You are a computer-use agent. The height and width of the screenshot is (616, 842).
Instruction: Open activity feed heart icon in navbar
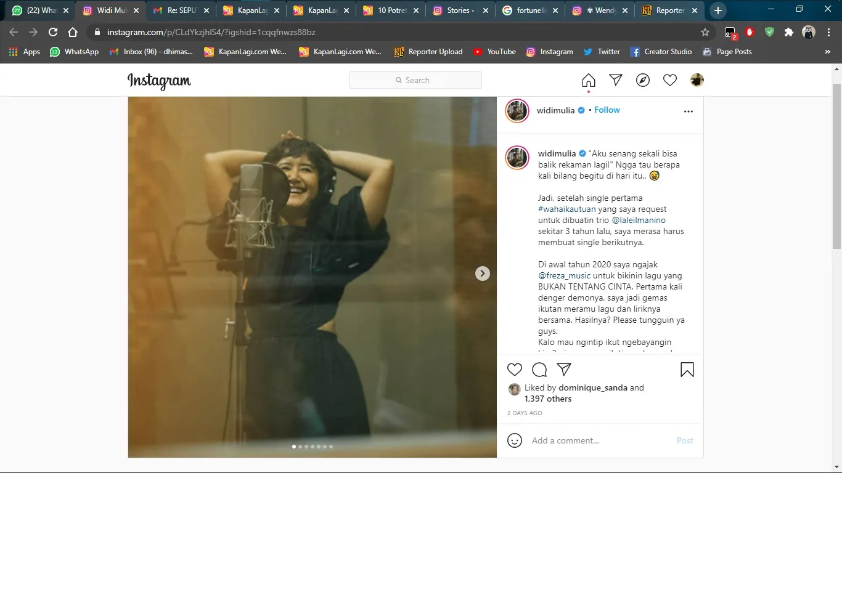click(670, 80)
